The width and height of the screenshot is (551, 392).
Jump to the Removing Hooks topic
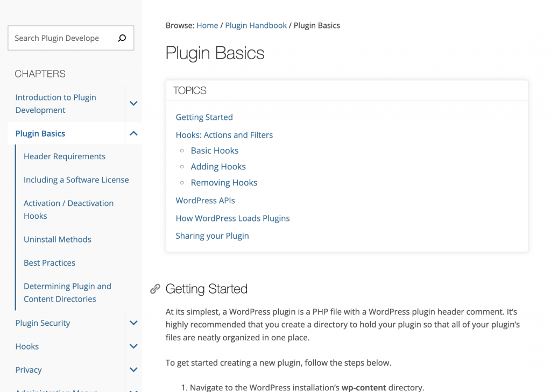click(x=224, y=183)
